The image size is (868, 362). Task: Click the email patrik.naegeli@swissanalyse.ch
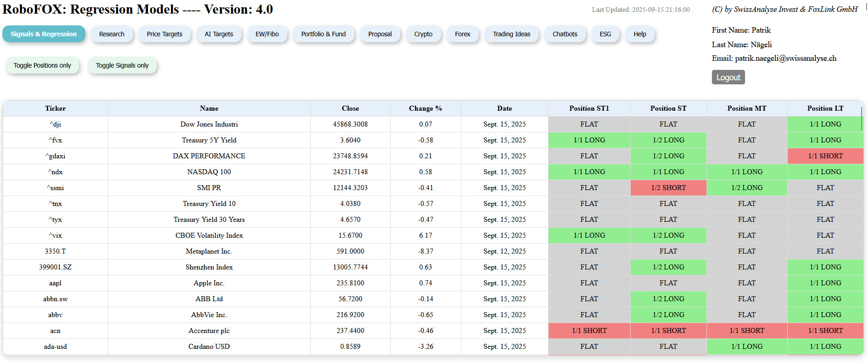tap(786, 58)
